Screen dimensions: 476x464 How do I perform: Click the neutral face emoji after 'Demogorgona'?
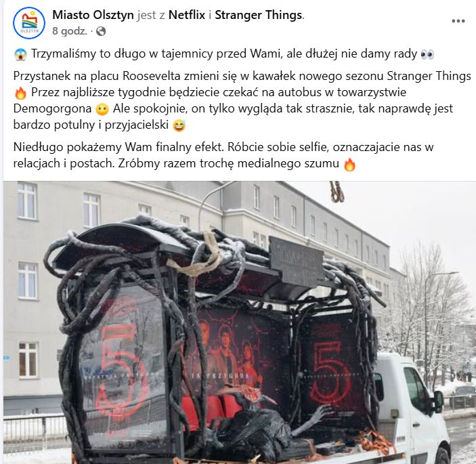tap(102, 109)
